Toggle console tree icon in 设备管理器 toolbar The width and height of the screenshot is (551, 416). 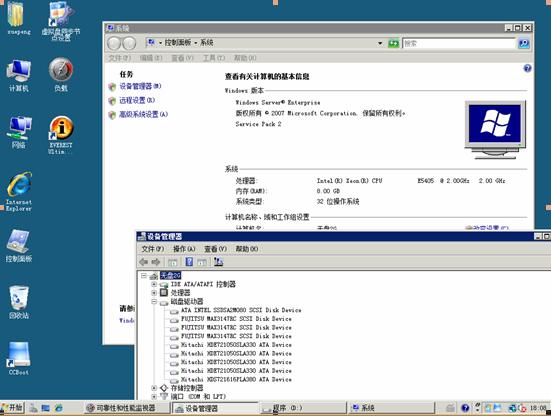173,262
